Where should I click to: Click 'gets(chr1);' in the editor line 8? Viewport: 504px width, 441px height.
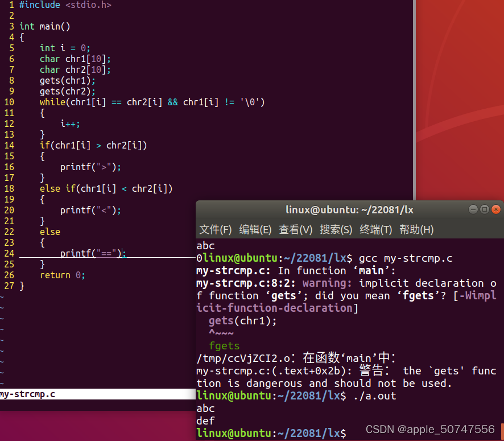(68, 80)
